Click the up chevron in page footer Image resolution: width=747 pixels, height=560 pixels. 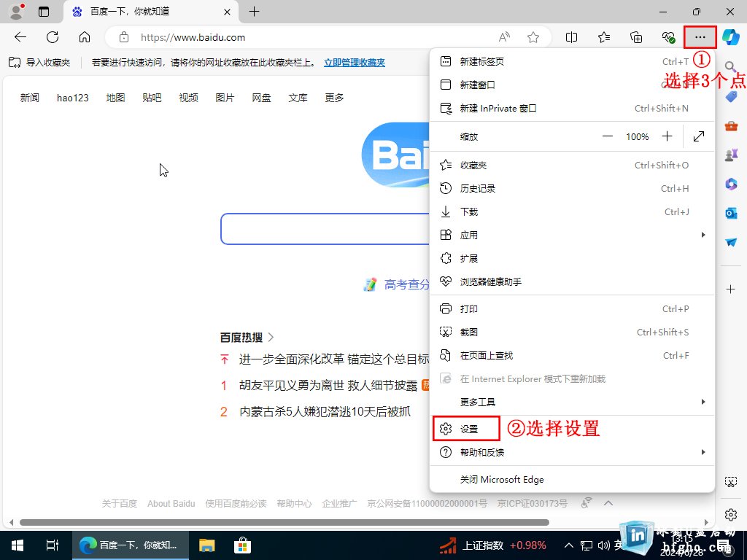click(608, 503)
